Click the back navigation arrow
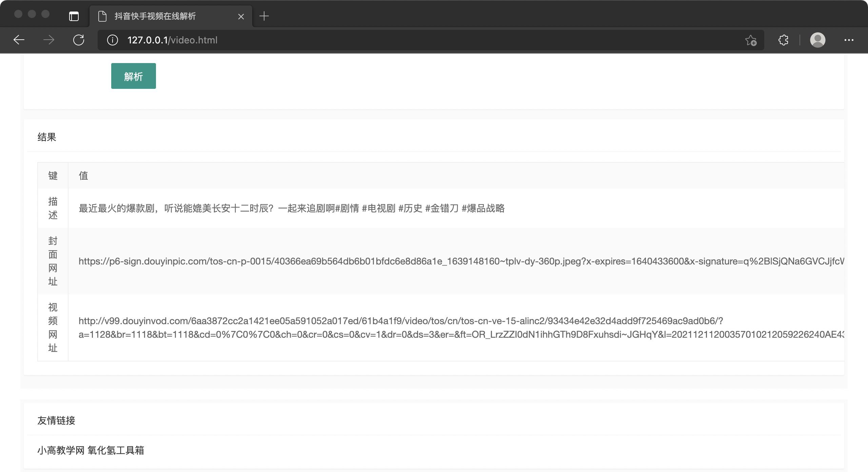The width and height of the screenshot is (868, 472). tap(19, 40)
